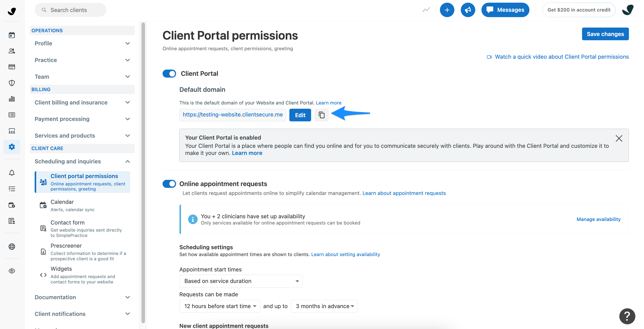Select Client portal permissions menu item
Screen dimensions: 644x329
[83, 182]
